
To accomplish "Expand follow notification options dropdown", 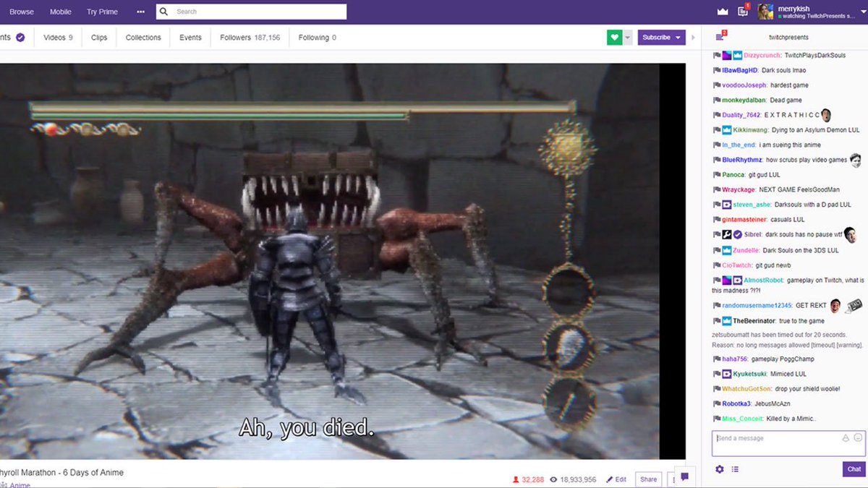I will coord(627,38).
